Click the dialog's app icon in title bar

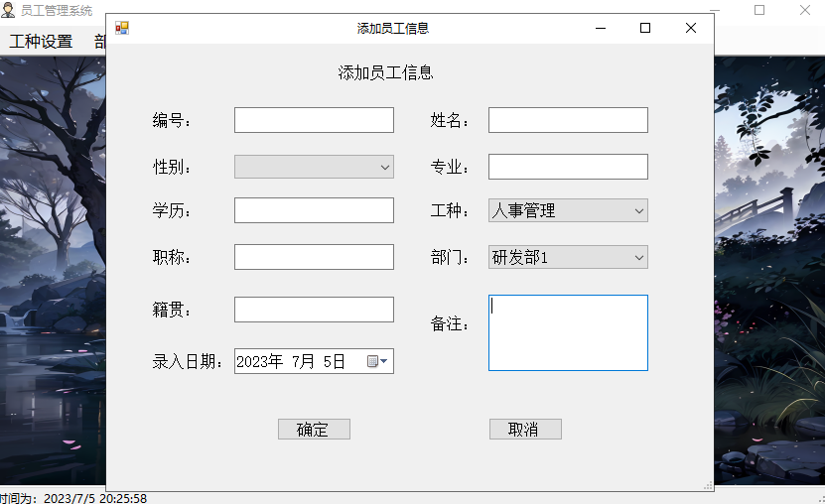(x=122, y=28)
